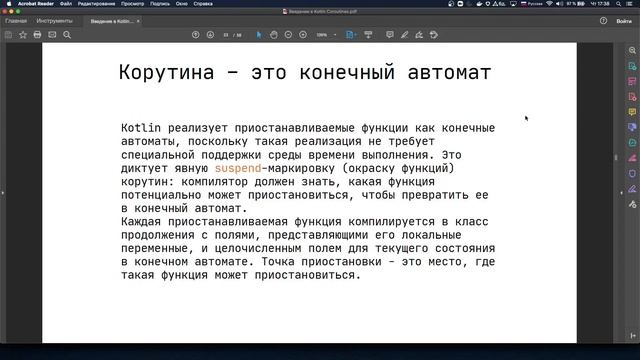Click the Войти sign-in button
This screenshot has height=360, width=640.
[624, 21]
